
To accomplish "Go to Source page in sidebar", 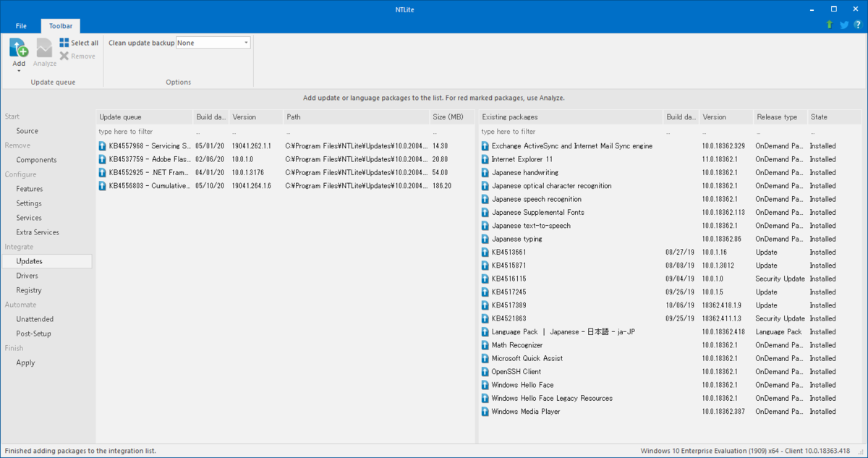I will [27, 131].
